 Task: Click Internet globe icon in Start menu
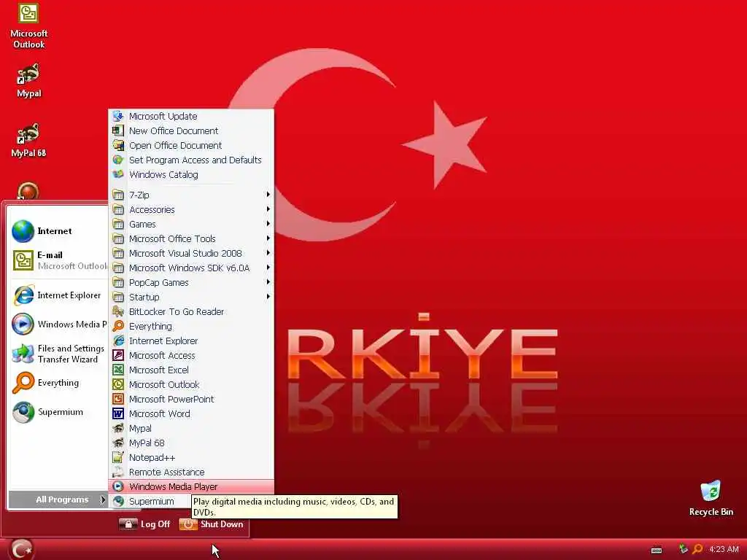click(x=23, y=231)
